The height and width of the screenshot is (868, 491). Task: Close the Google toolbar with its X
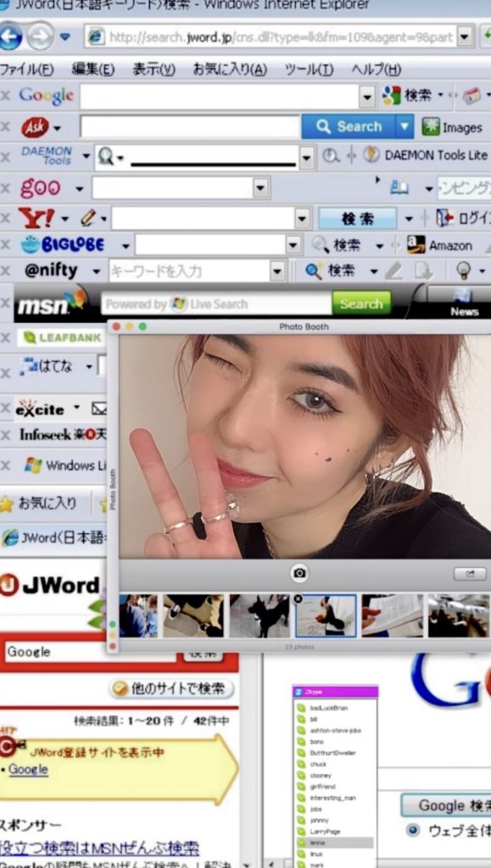(6, 97)
